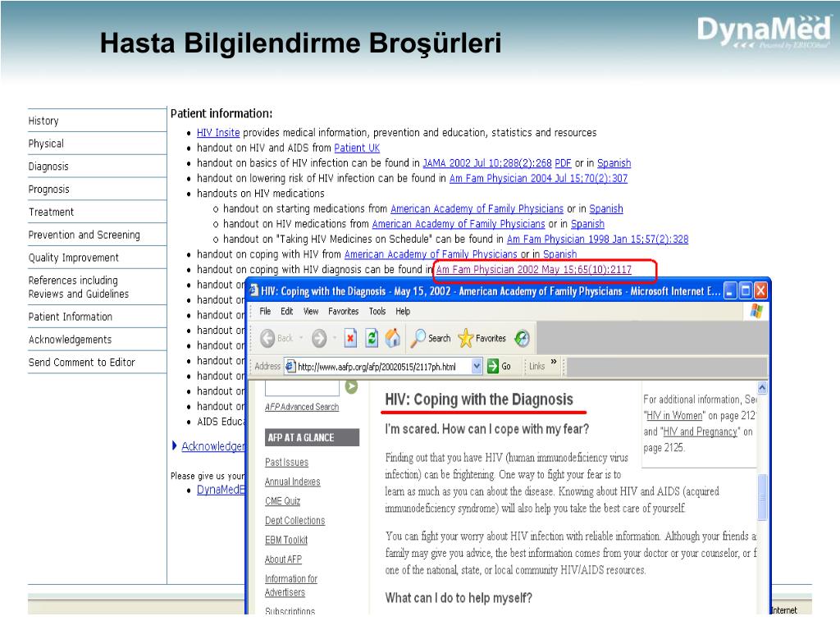The height and width of the screenshot is (630, 840).
Task: Open the "HIV and Pregnancy" link
Action: (x=701, y=431)
